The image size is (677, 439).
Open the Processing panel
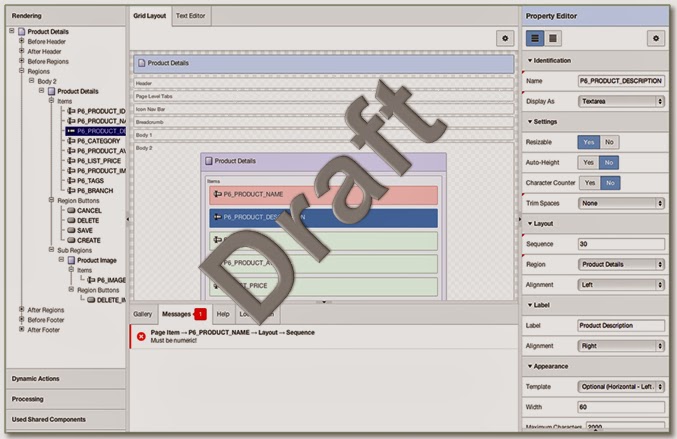[66, 399]
